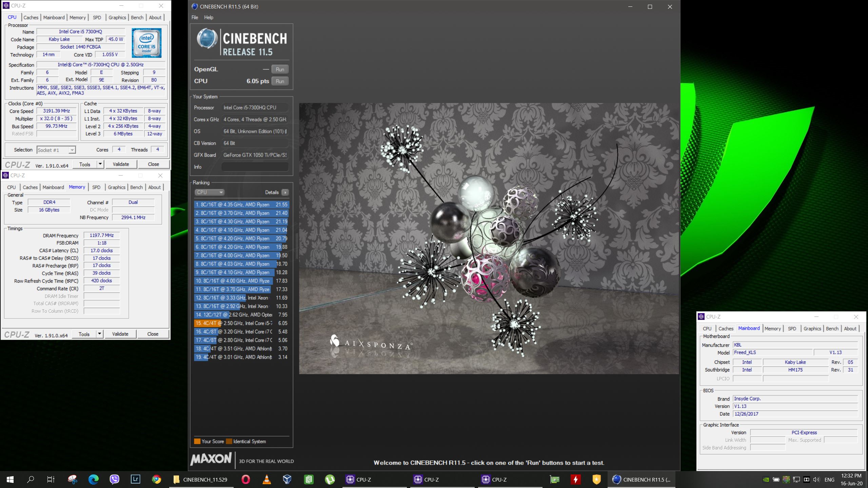Open the volume control in system tray

816,480
